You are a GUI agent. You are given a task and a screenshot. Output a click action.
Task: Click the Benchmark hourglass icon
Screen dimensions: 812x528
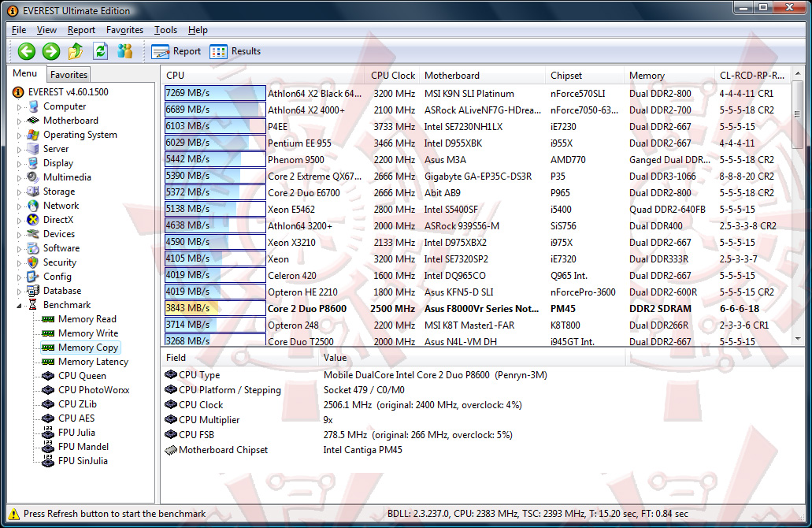pos(33,305)
